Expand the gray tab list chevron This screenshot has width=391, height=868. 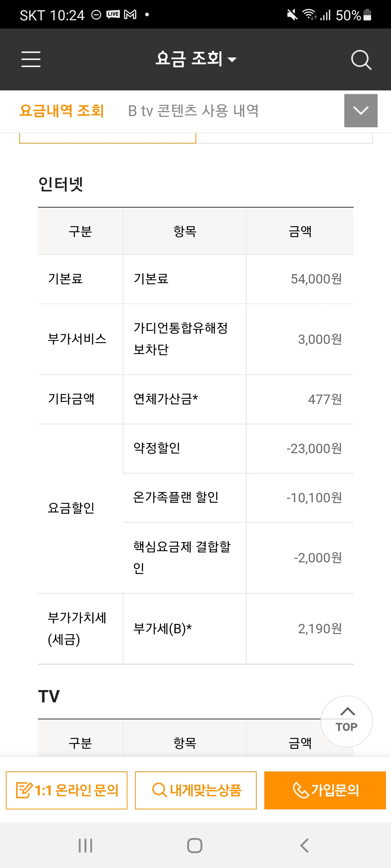[361, 111]
